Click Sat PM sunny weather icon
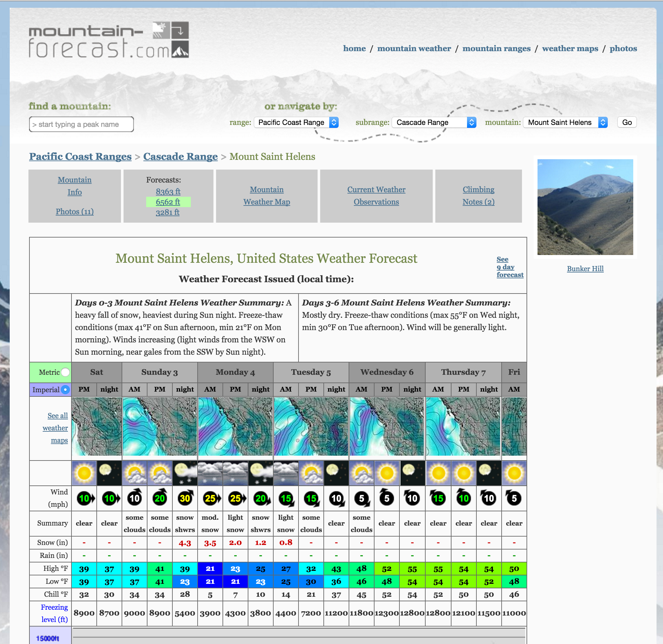663x644 pixels. (84, 473)
